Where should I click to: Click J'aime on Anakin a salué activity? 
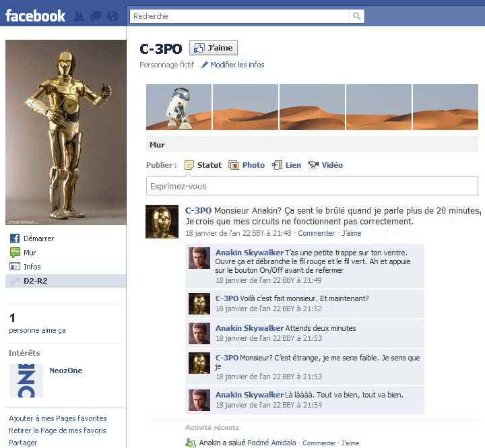point(350,443)
